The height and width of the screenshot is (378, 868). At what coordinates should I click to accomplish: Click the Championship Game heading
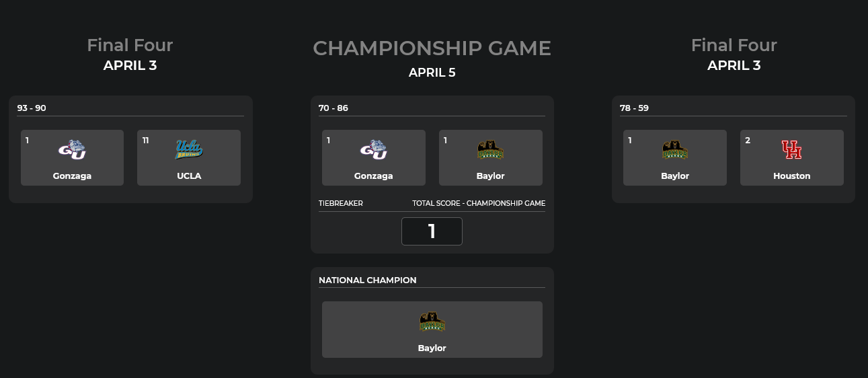432,48
